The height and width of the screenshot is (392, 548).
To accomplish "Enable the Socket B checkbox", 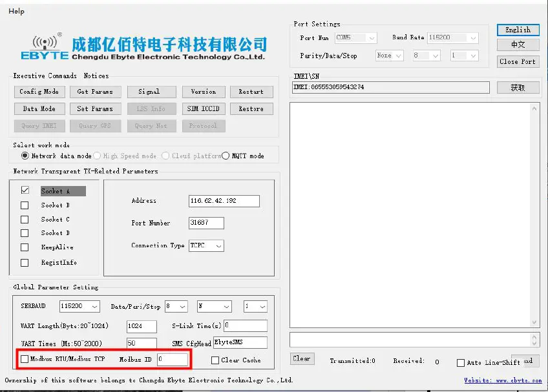I will coord(25,205).
